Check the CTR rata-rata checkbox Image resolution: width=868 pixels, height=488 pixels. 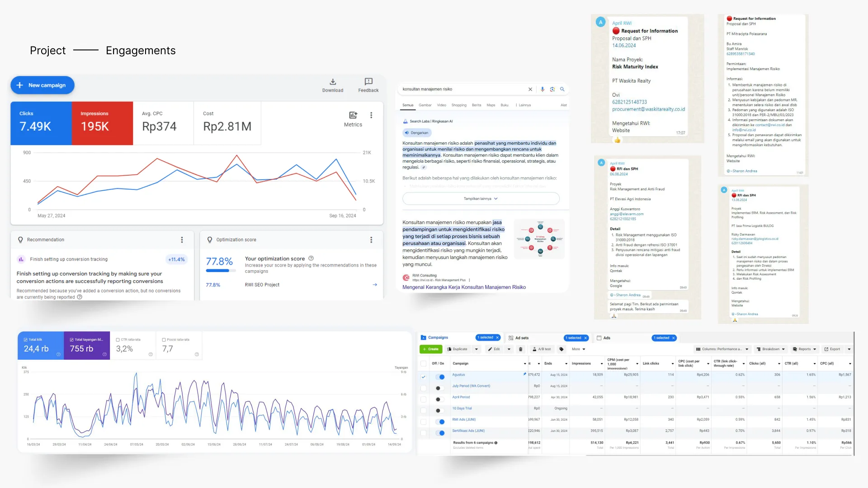tap(118, 340)
